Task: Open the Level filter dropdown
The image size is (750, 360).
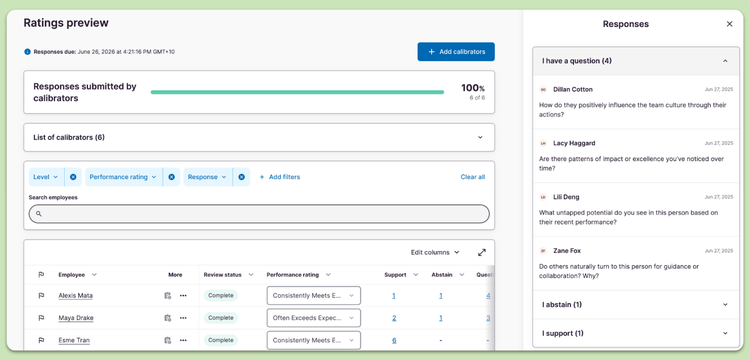Action: [x=46, y=177]
